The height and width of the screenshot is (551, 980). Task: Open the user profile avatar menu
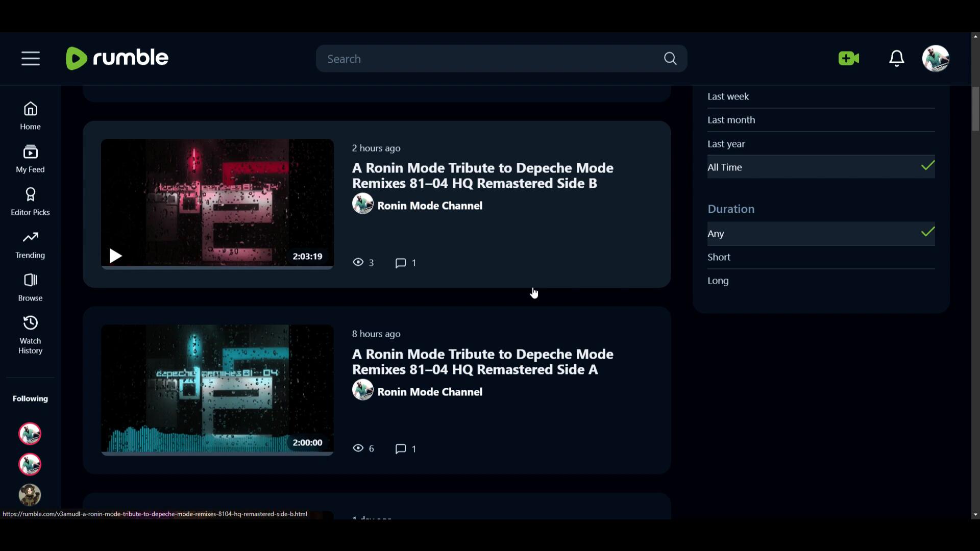pos(935,59)
